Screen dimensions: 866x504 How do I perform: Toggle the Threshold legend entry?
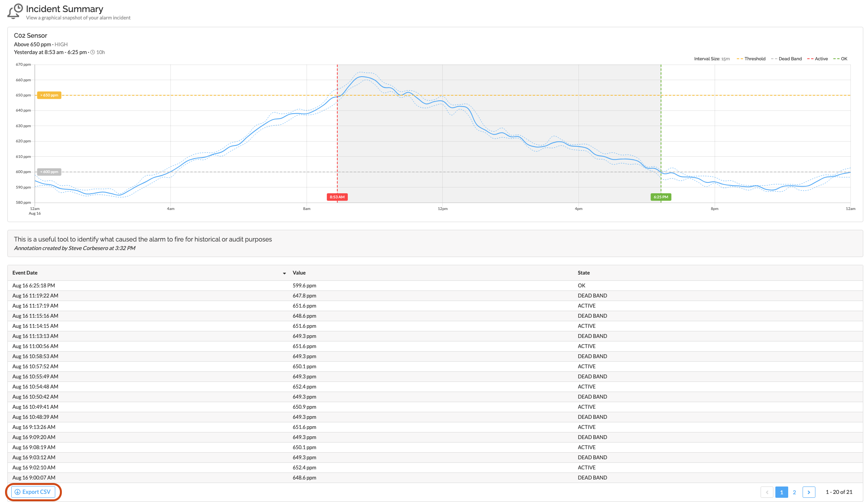point(751,59)
